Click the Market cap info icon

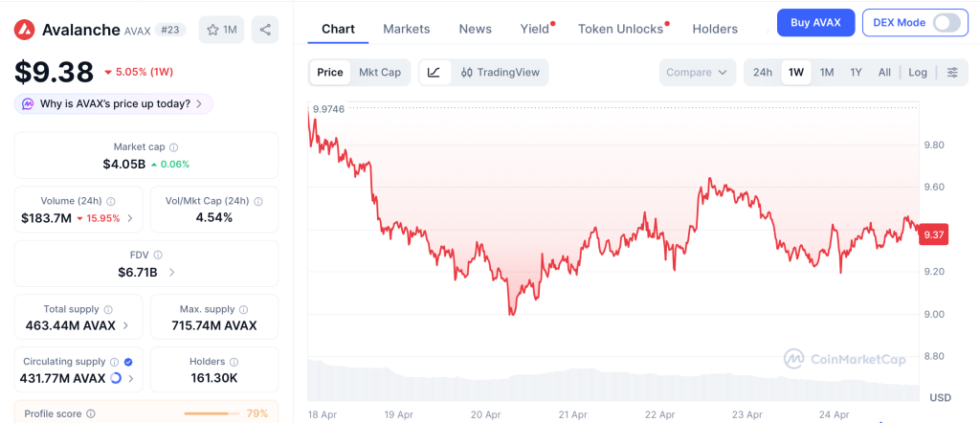pyautogui.click(x=173, y=147)
